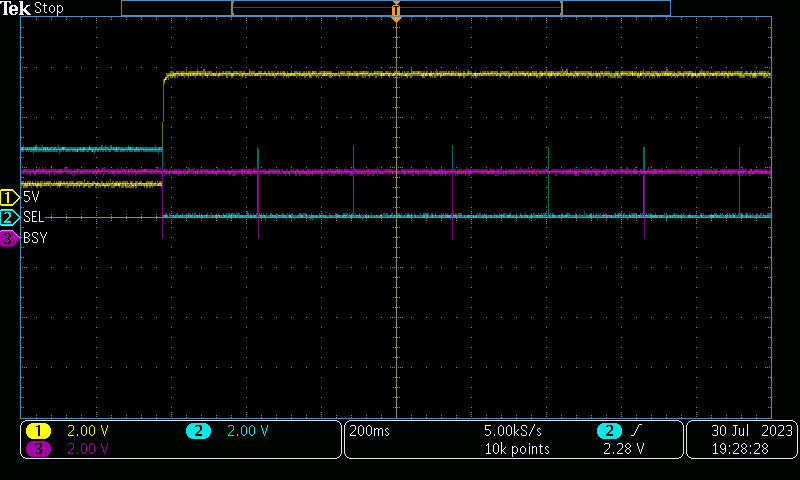Click the left bracket of record view

[233, 8]
